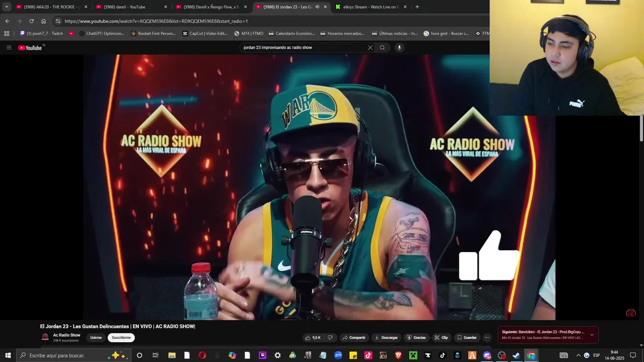
Task: Open the MT4 | FTMO bookmark
Action: coord(249,34)
